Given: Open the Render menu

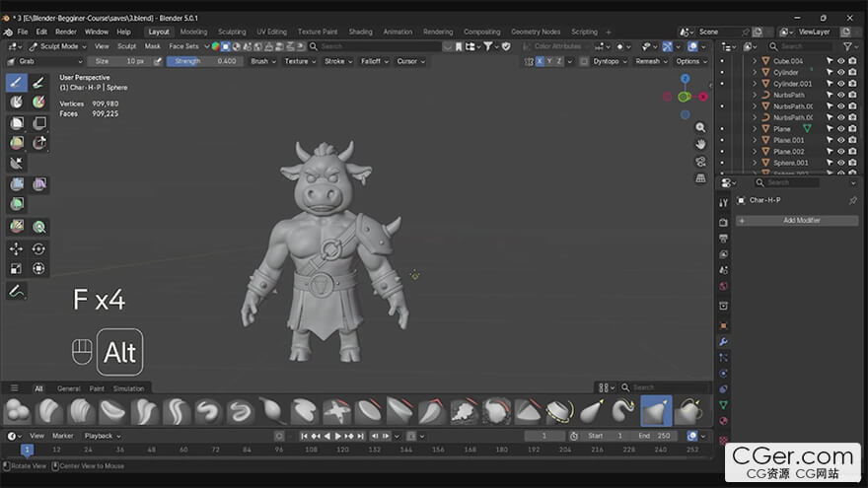Looking at the screenshot, I should [x=66, y=33].
